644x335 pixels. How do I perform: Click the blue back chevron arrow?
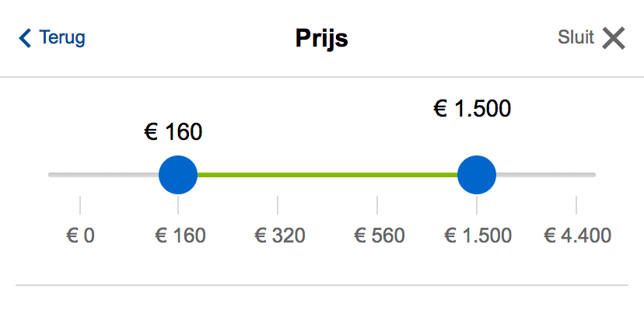(26, 38)
